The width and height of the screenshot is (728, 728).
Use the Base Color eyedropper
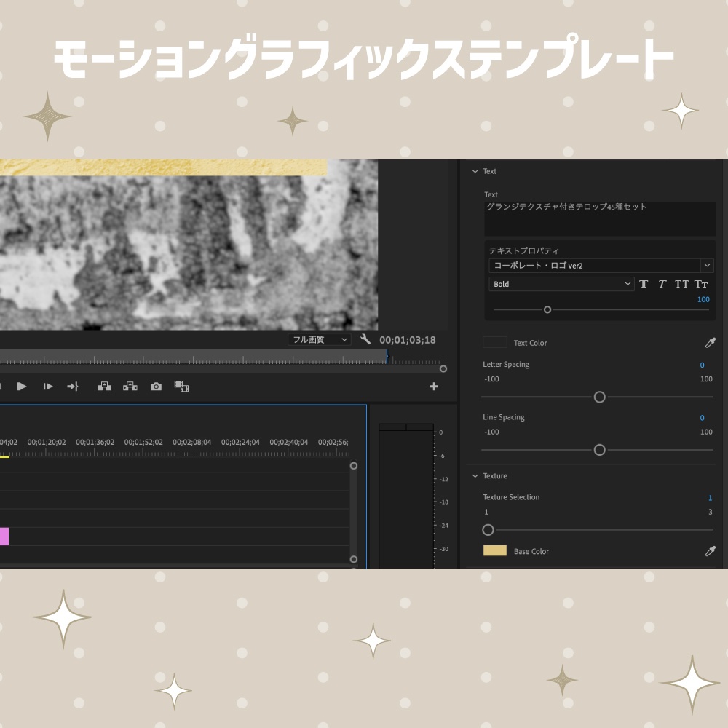tap(711, 551)
